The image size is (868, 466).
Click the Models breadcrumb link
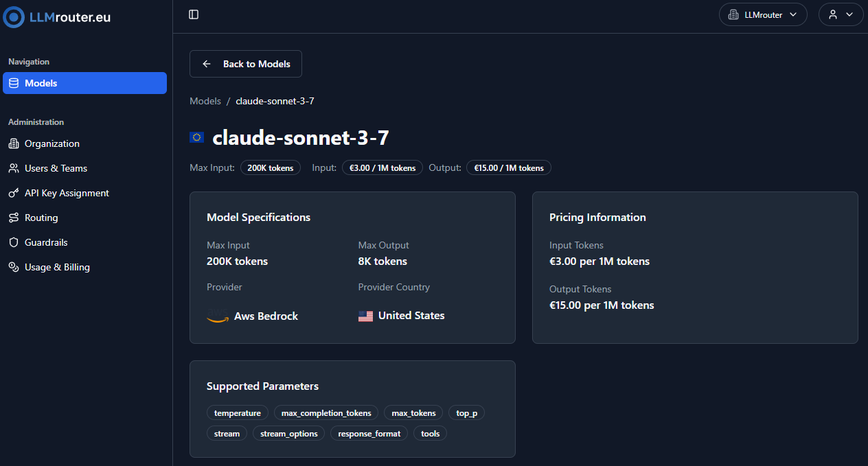pos(205,101)
